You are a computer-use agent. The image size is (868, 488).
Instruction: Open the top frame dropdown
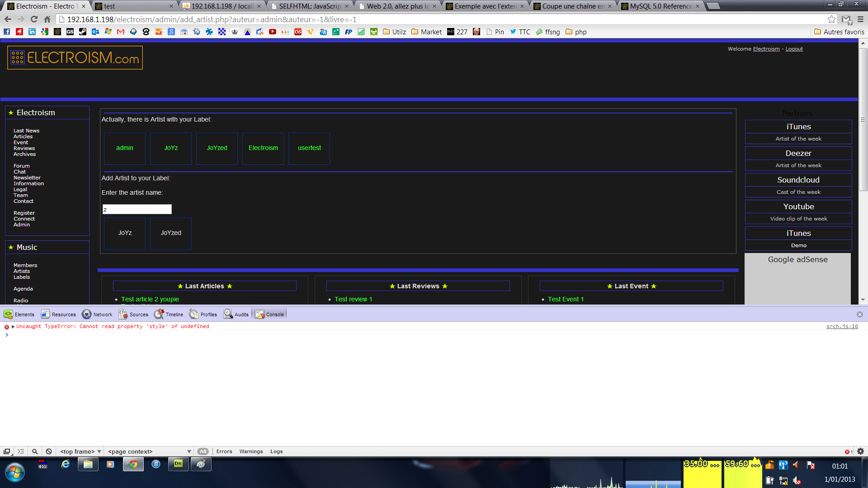[x=80, y=451]
